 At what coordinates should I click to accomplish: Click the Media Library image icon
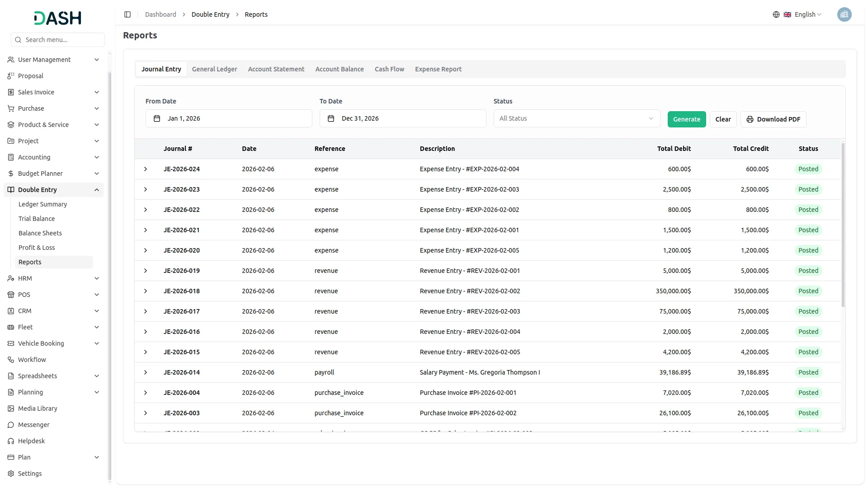(x=11, y=408)
